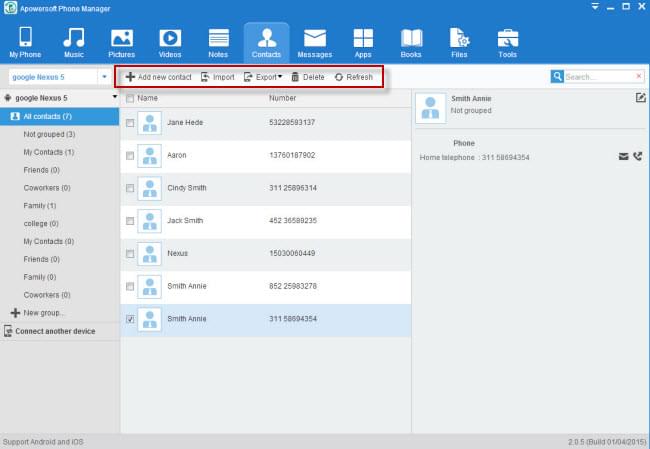Open the google Nexus 5 device combo box
The width and height of the screenshot is (650, 449).
click(x=59, y=77)
